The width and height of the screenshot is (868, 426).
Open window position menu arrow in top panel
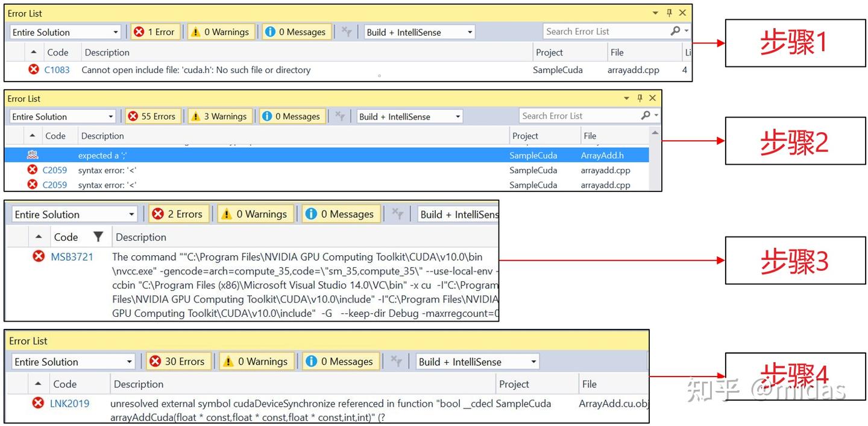click(656, 13)
